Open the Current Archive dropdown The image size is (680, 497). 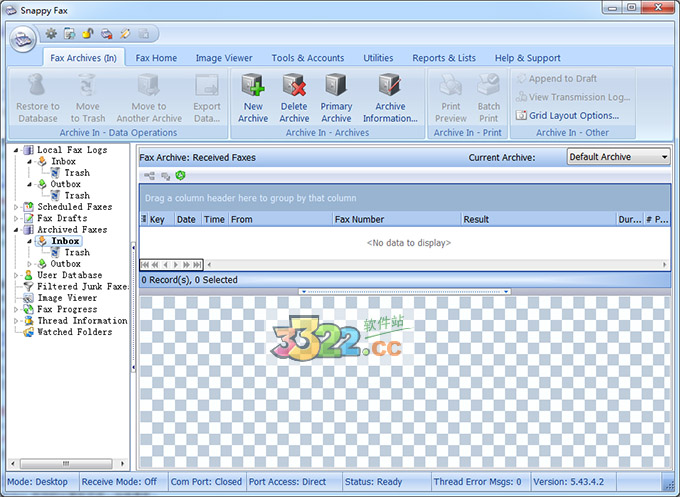coord(618,157)
